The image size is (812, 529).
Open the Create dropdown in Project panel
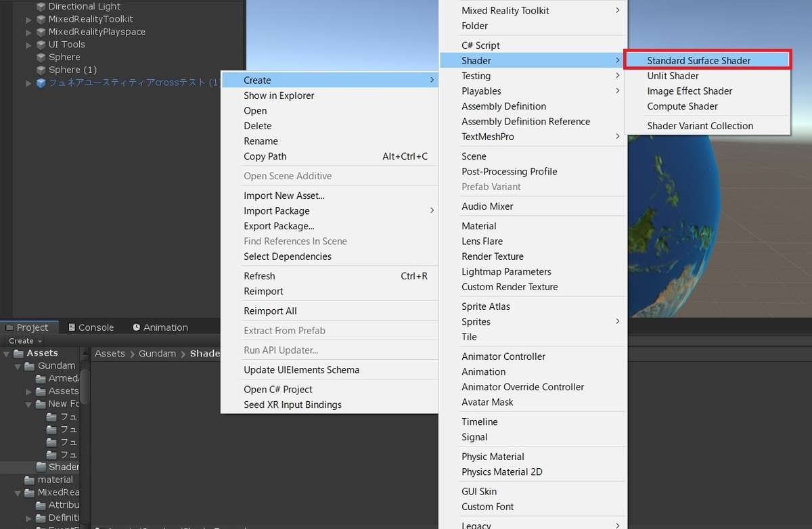[25, 341]
